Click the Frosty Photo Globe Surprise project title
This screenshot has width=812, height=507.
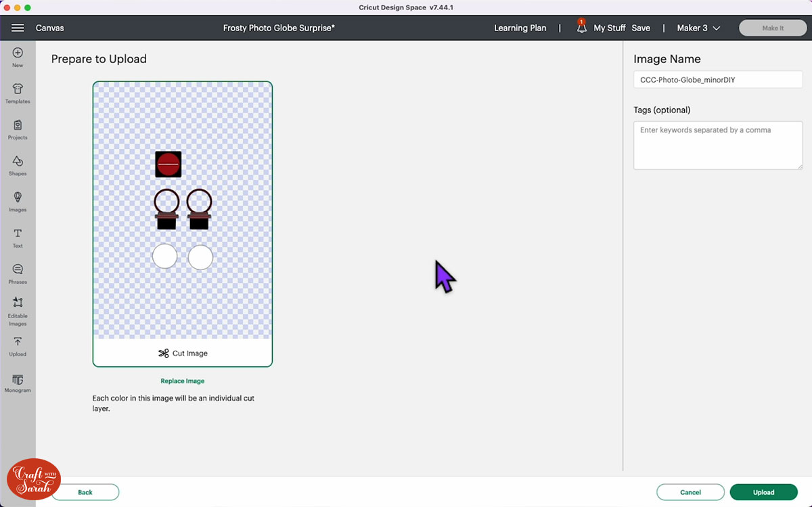tap(279, 28)
